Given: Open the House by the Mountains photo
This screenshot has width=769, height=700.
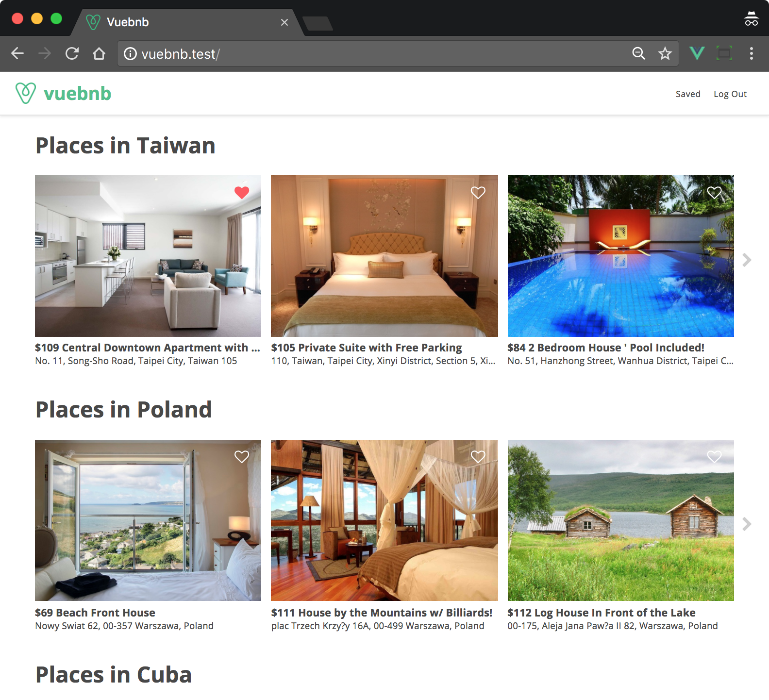Looking at the screenshot, I should (384, 520).
